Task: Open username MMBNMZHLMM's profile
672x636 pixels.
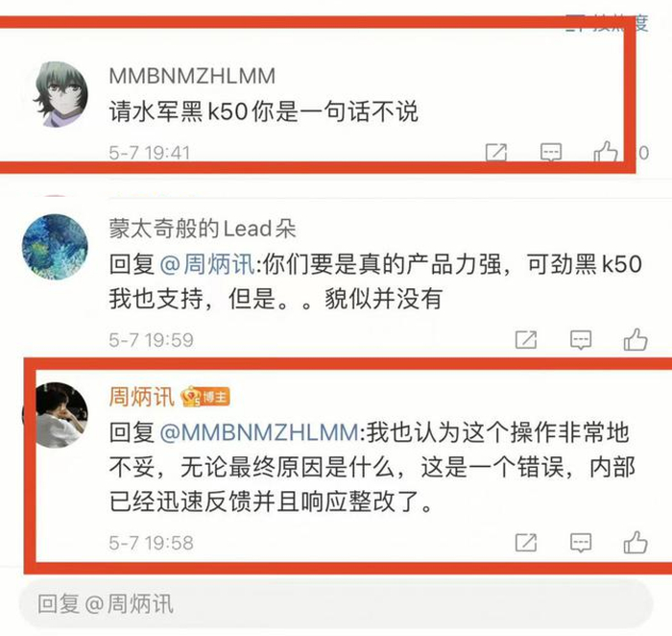Action: point(192,76)
